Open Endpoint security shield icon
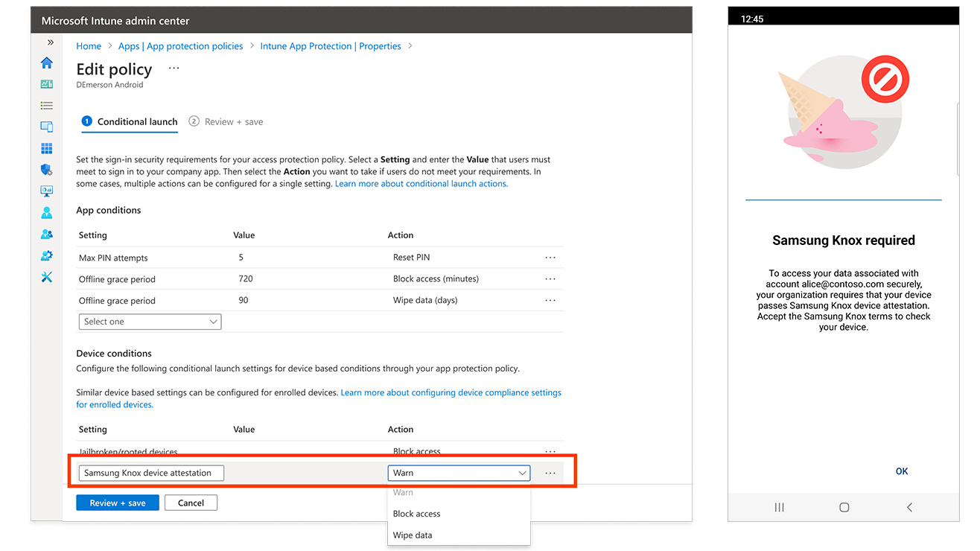The width and height of the screenshot is (980, 551). (47, 170)
